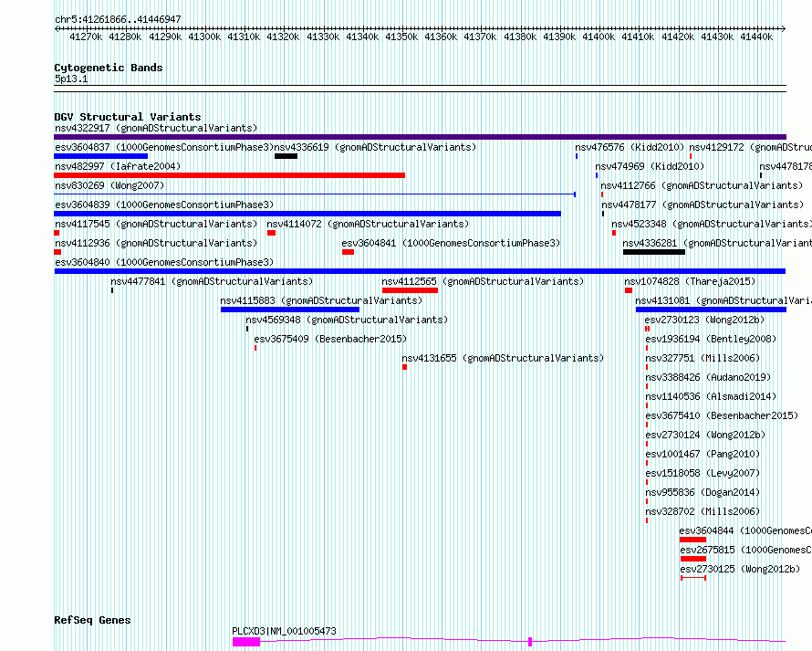Click the red nsv4131655 variant marker
Viewport: 812px width, 651px height.
(x=404, y=367)
